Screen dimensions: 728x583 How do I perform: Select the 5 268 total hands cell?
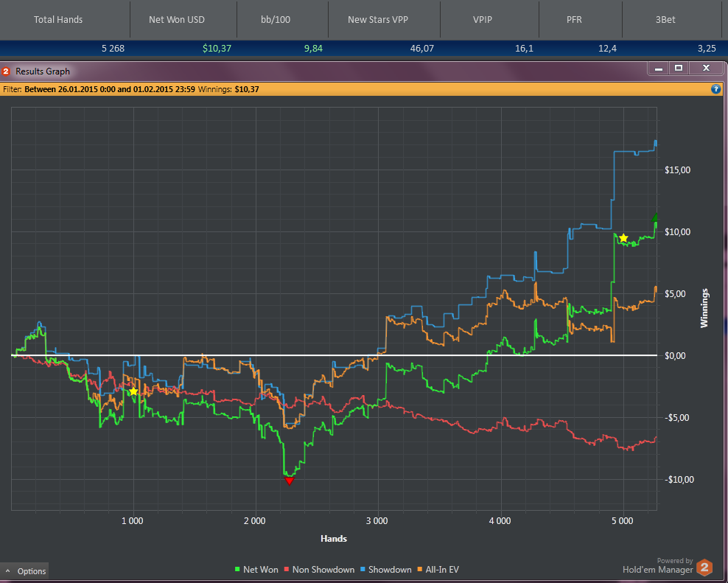click(113, 49)
